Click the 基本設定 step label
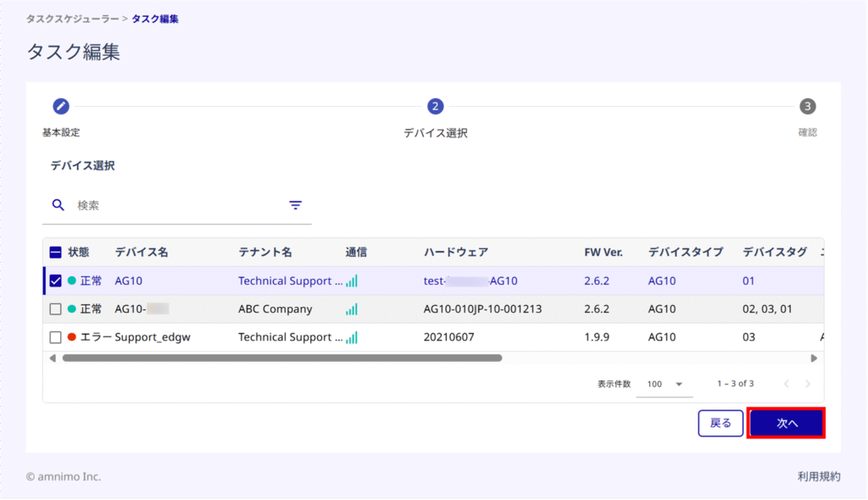 click(x=61, y=132)
